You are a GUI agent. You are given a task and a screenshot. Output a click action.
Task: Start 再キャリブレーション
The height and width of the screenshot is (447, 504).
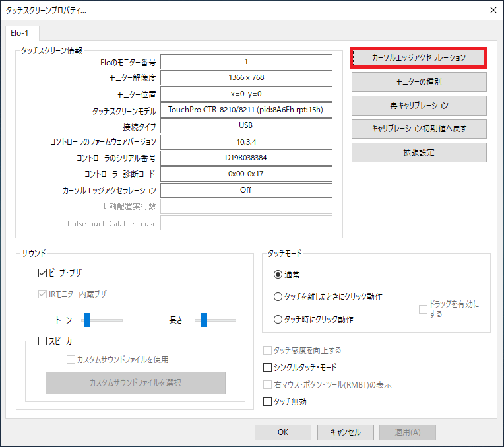coord(418,105)
